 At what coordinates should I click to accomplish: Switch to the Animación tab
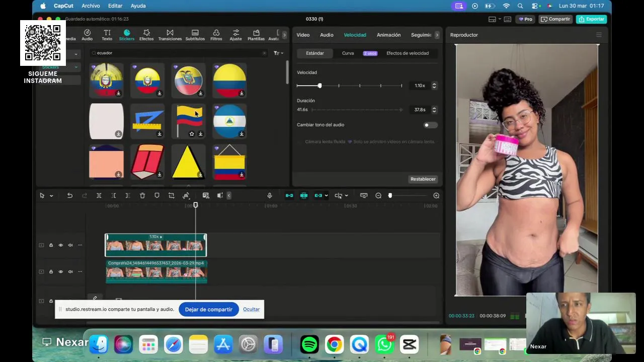389,35
